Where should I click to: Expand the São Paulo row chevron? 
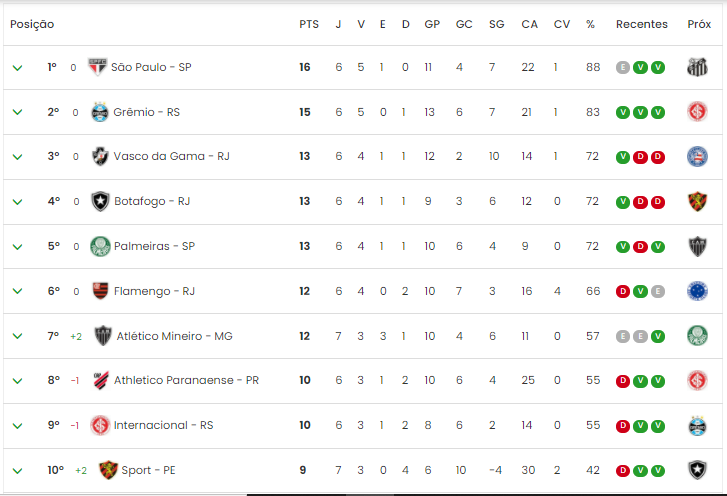click(x=18, y=68)
